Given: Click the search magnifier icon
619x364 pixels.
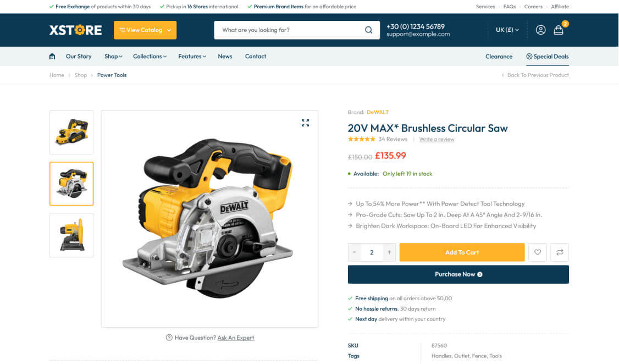Looking at the screenshot, I should pos(368,30).
